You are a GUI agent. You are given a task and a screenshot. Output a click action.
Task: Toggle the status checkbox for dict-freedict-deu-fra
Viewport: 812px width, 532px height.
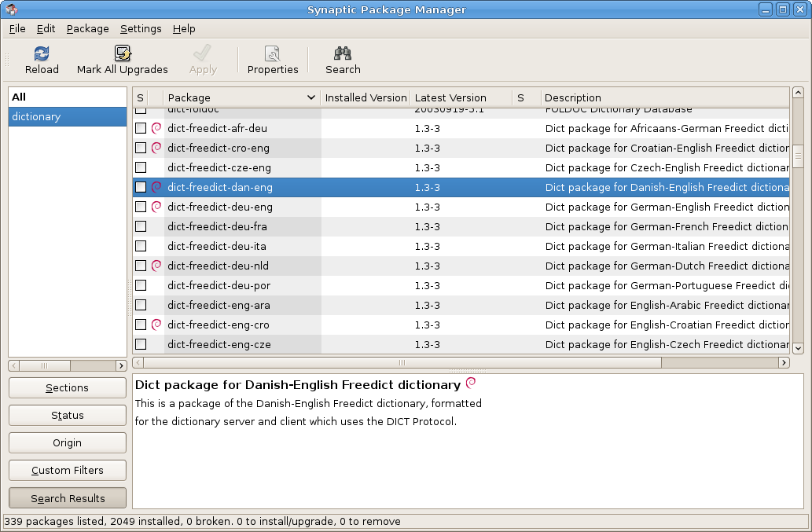click(141, 226)
